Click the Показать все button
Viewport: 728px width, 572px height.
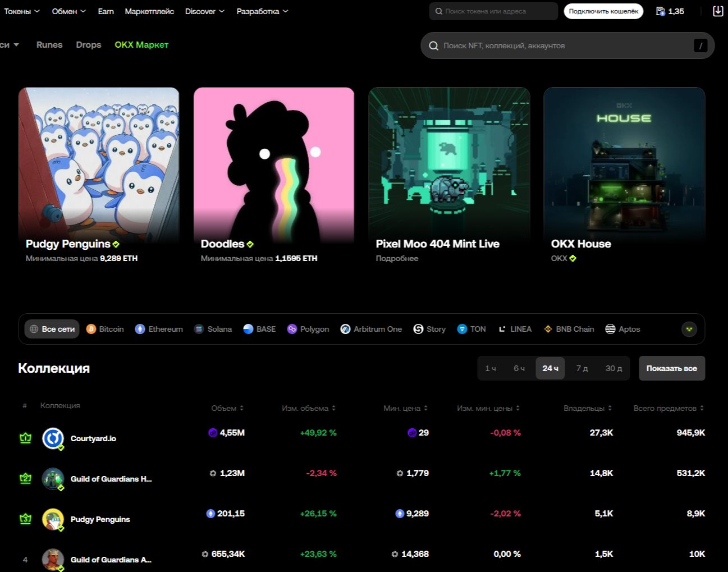pyautogui.click(x=672, y=368)
